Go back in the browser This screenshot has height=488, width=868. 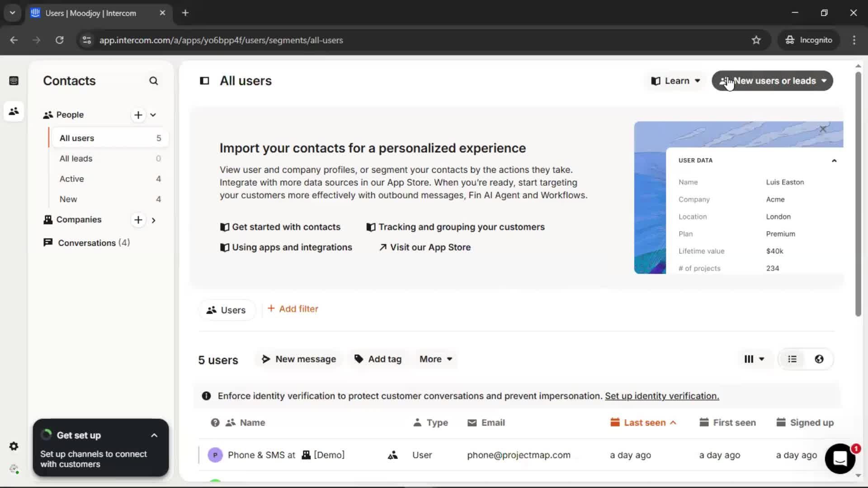tap(14, 40)
